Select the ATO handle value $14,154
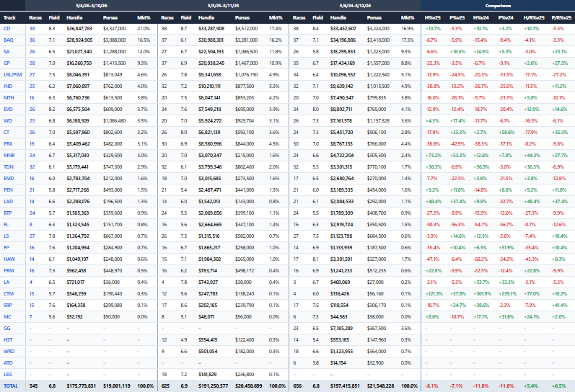 338,363
